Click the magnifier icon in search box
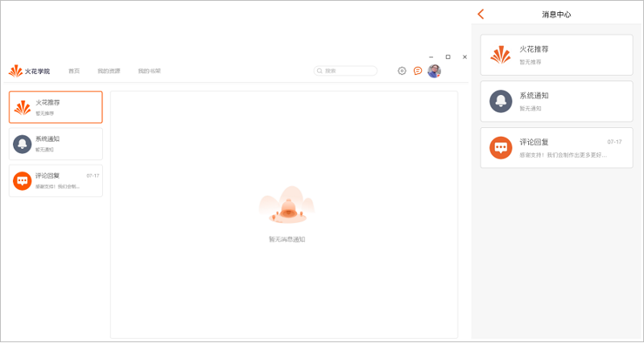Viewport: 644px width, 343px height. click(x=320, y=71)
